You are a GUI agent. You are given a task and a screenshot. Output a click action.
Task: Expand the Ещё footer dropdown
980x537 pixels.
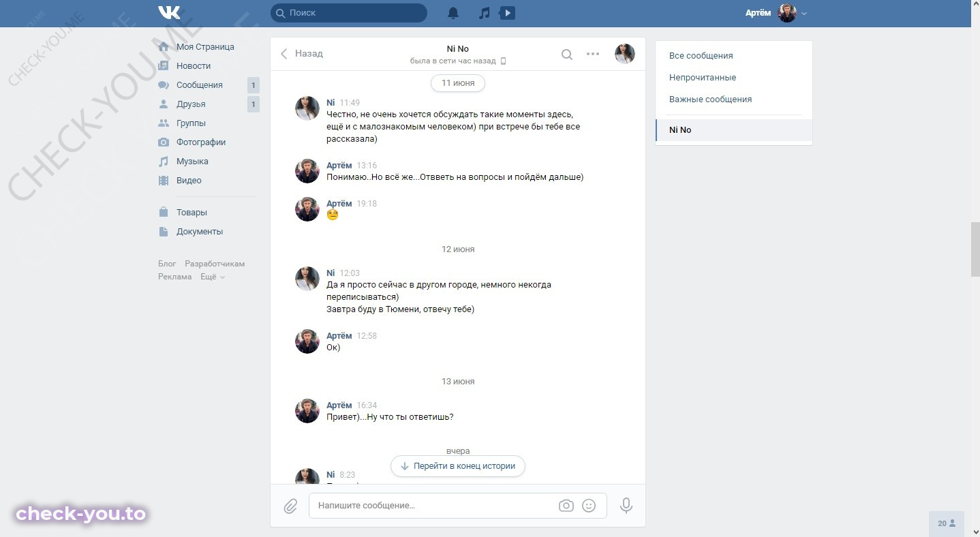(x=213, y=277)
